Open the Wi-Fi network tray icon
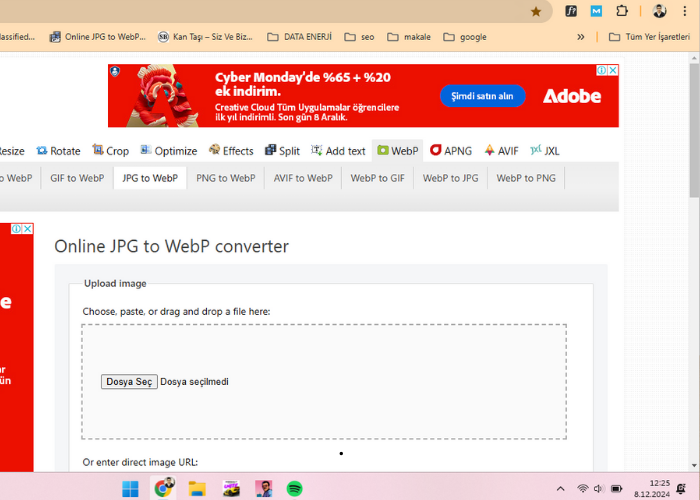Image resolution: width=700 pixels, height=500 pixels. click(x=583, y=489)
